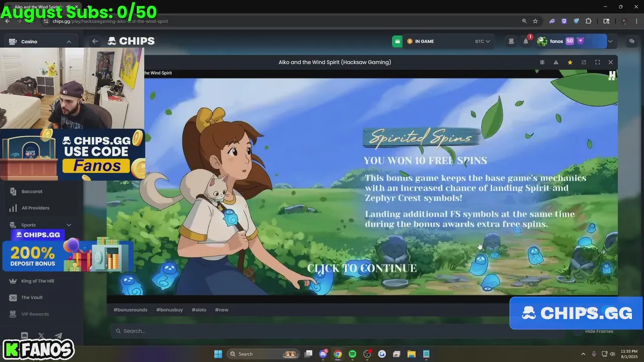Toggle the favorite star for this game
The image size is (644, 362).
tap(570, 62)
